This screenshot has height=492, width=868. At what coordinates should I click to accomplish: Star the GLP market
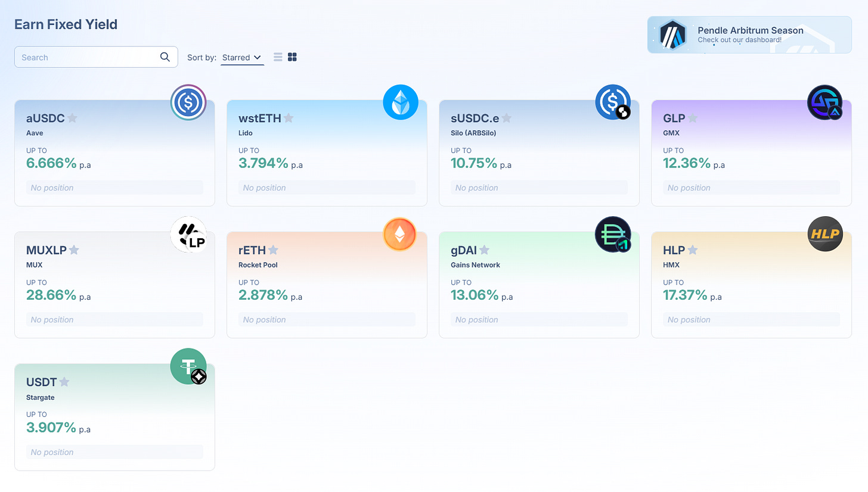pos(692,118)
